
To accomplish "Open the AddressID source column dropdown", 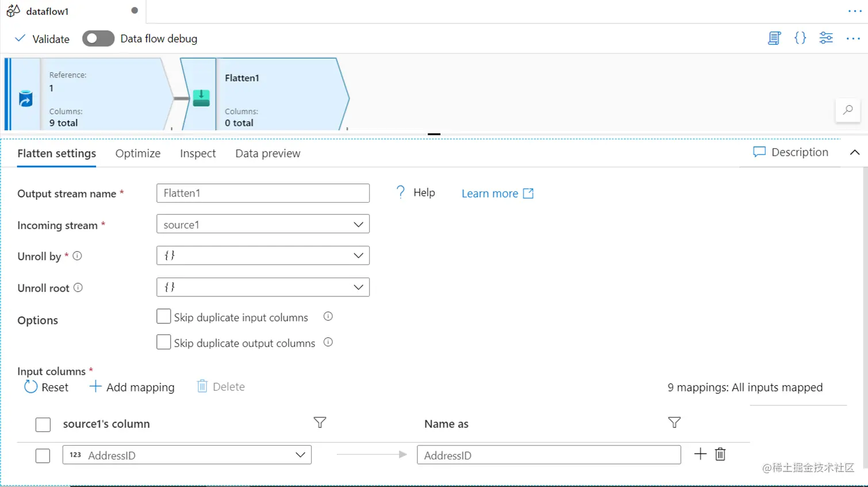I will pos(187,455).
